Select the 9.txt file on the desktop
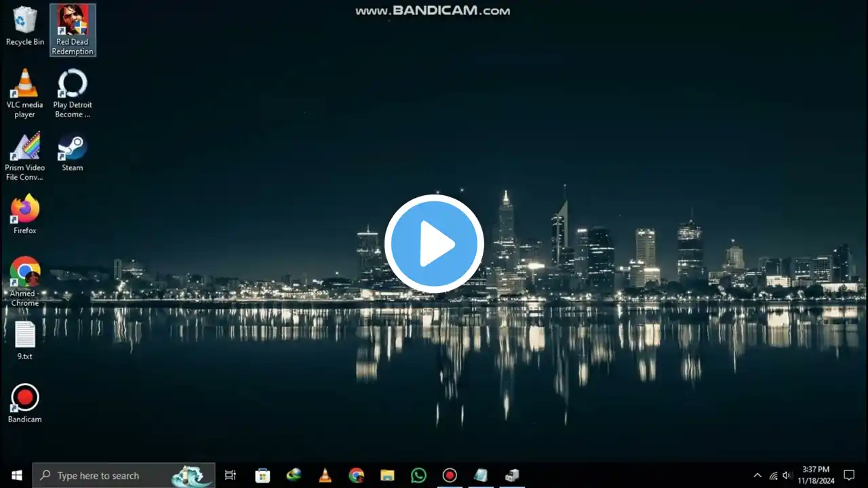The image size is (868, 488). (25, 341)
